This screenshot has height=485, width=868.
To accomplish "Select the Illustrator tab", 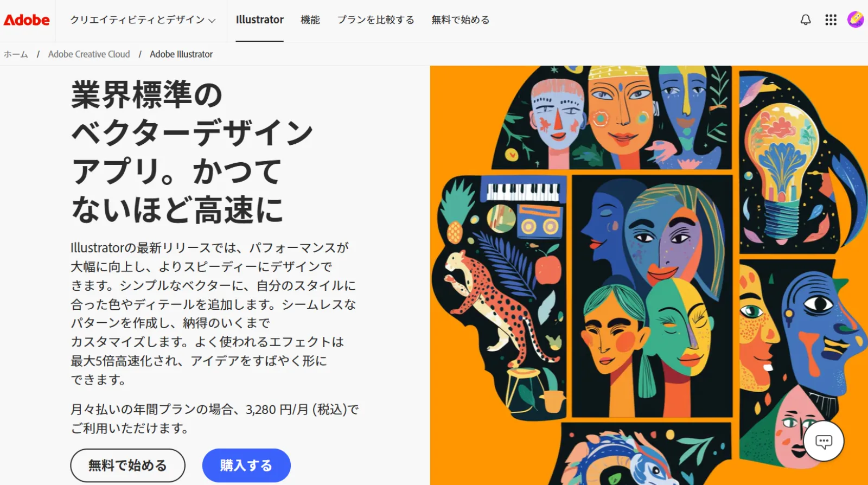I will pyautogui.click(x=259, y=20).
